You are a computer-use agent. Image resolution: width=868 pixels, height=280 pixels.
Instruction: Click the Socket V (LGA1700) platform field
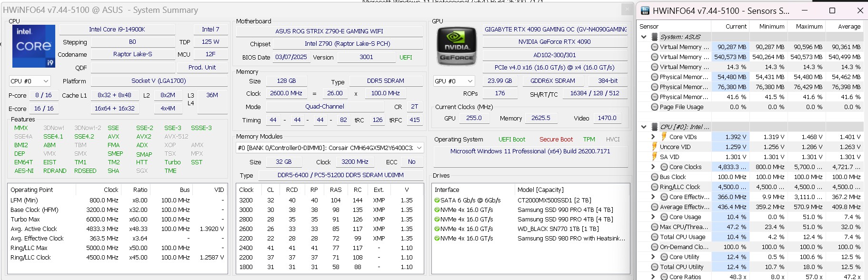(x=159, y=81)
